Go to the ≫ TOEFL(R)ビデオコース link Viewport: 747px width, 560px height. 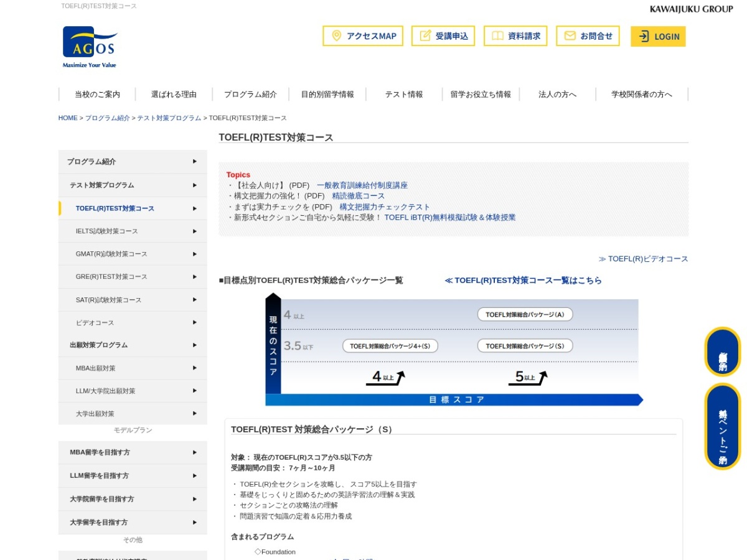pyautogui.click(x=644, y=259)
